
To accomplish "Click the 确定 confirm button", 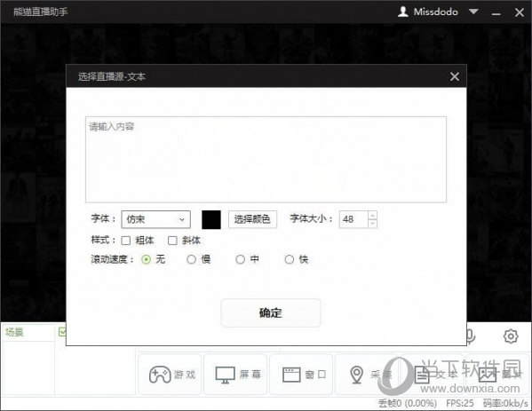I will (270, 312).
